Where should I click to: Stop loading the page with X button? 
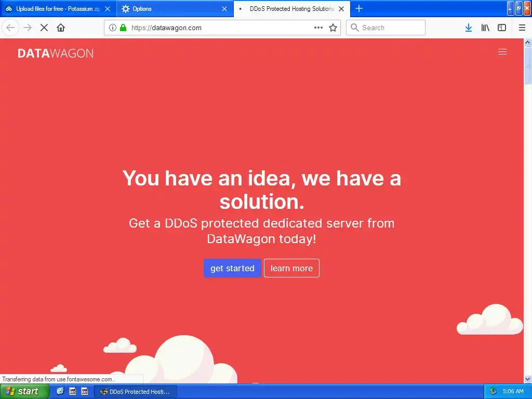pos(44,28)
